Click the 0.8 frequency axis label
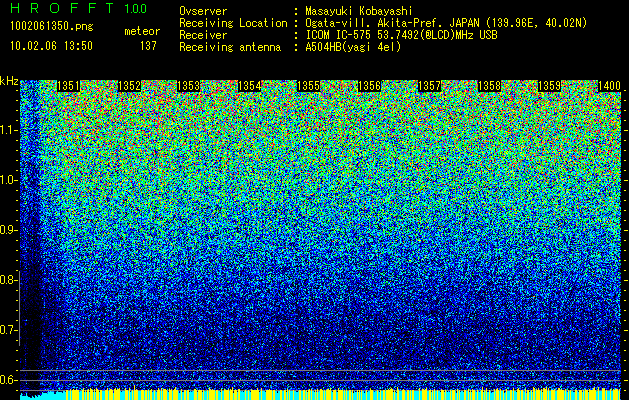Viewport: 629px width, 400px height. coord(8,280)
